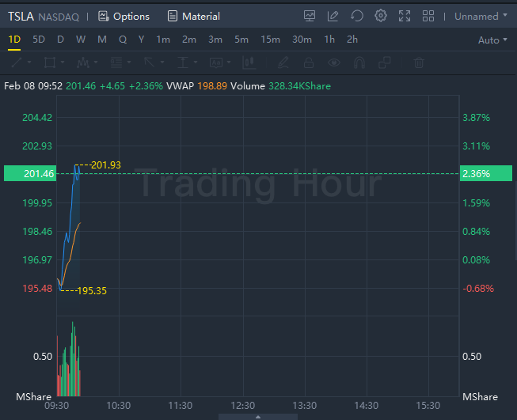The height and width of the screenshot is (420, 517).
Task: Click the 2.36% change label on right axis
Action: pyautogui.click(x=486, y=173)
